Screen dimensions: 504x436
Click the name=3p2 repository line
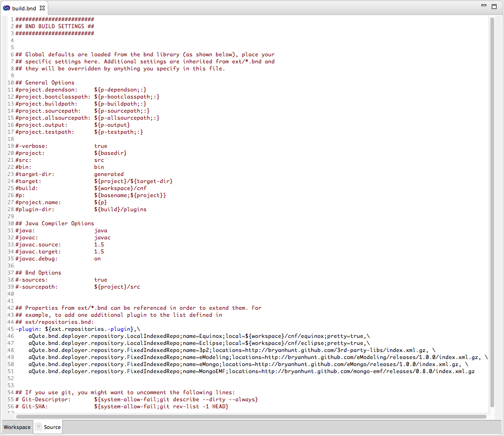coord(232,350)
